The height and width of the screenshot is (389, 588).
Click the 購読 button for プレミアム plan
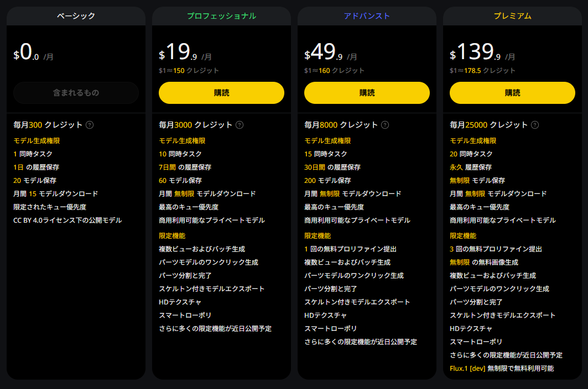512,93
